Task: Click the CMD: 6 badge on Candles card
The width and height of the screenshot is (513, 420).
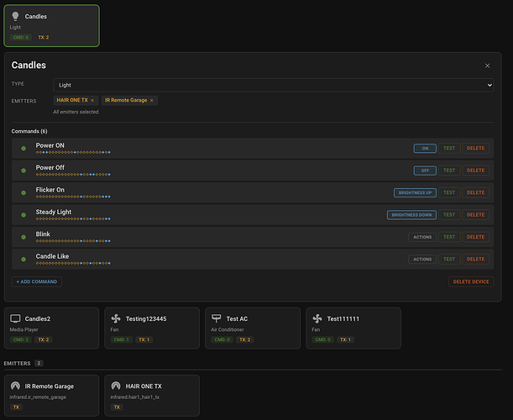Action: coord(21,37)
